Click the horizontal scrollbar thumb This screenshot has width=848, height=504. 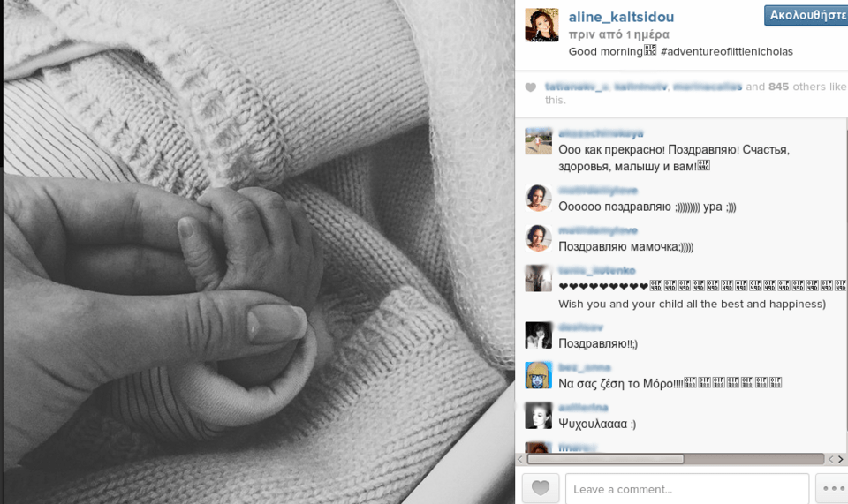pos(605,459)
